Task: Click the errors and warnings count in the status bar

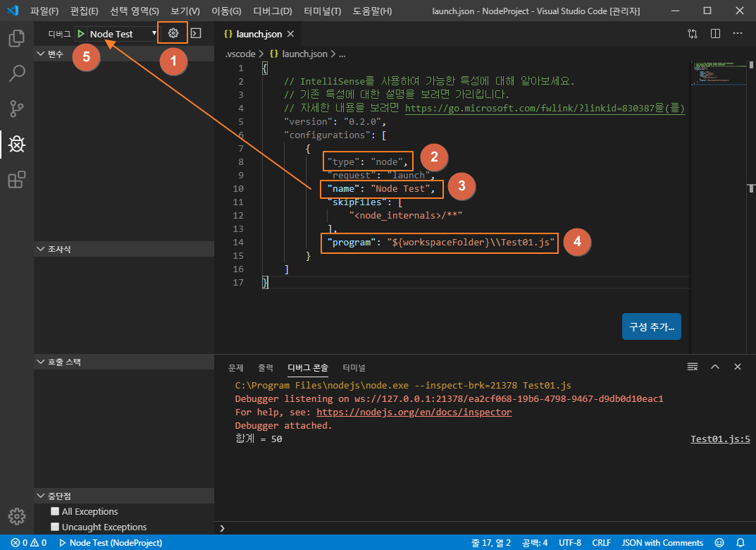Action: [x=29, y=543]
